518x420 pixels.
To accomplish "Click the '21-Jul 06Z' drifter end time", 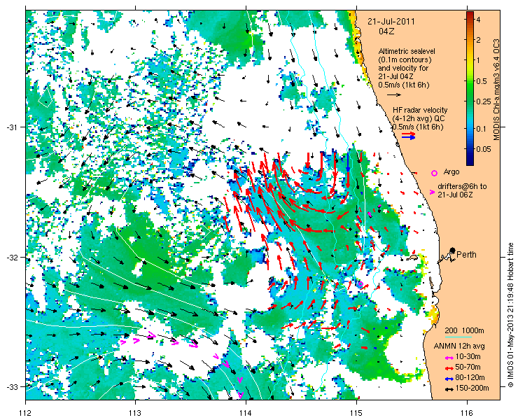I will point(455,195).
